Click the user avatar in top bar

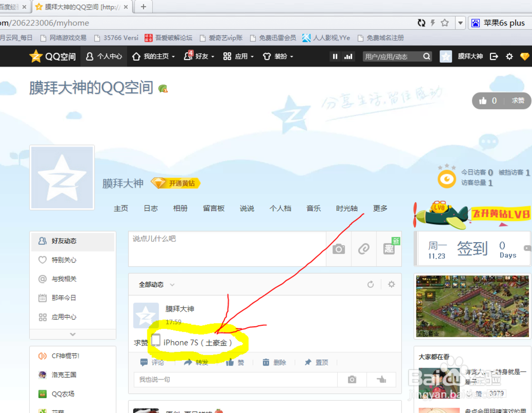pos(445,56)
